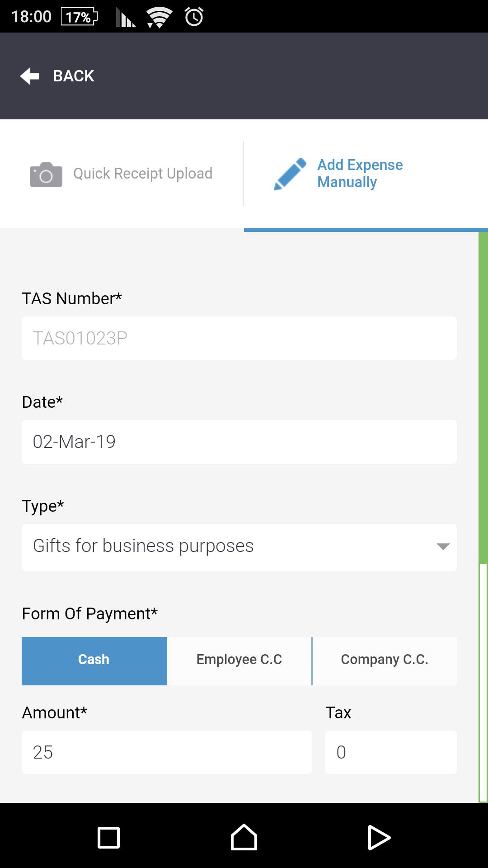Open the Type dropdown arrow
The height and width of the screenshot is (868, 488).
pos(443,547)
